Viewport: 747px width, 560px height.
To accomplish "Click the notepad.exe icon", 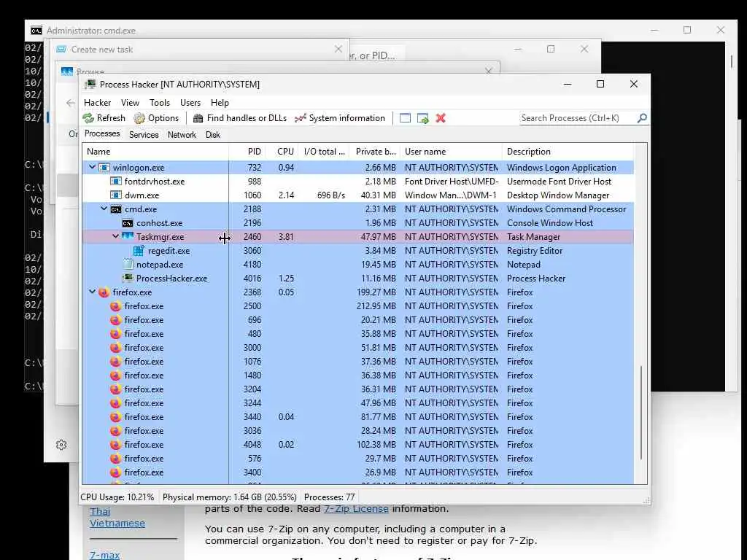I will 128,264.
